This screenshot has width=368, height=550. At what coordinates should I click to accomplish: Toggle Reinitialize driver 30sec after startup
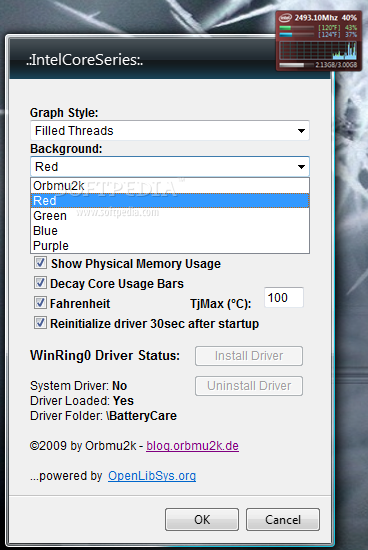(40, 323)
